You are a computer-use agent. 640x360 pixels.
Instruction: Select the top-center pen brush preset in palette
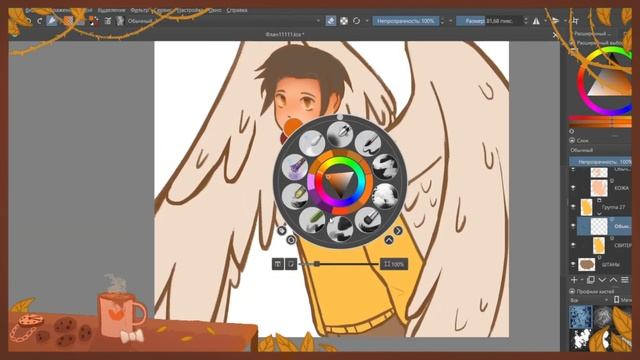pyautogui.click(x=340, y=135)
